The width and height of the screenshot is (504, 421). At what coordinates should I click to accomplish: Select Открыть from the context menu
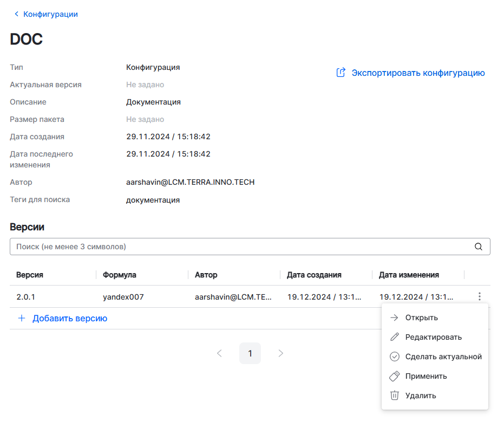pyautogui.click(x=421, y=318)
